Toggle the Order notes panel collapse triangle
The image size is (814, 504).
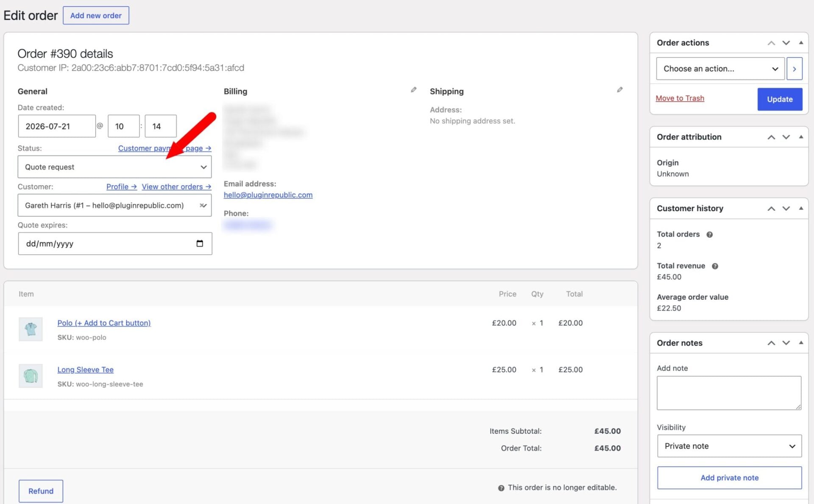point(801,342)
